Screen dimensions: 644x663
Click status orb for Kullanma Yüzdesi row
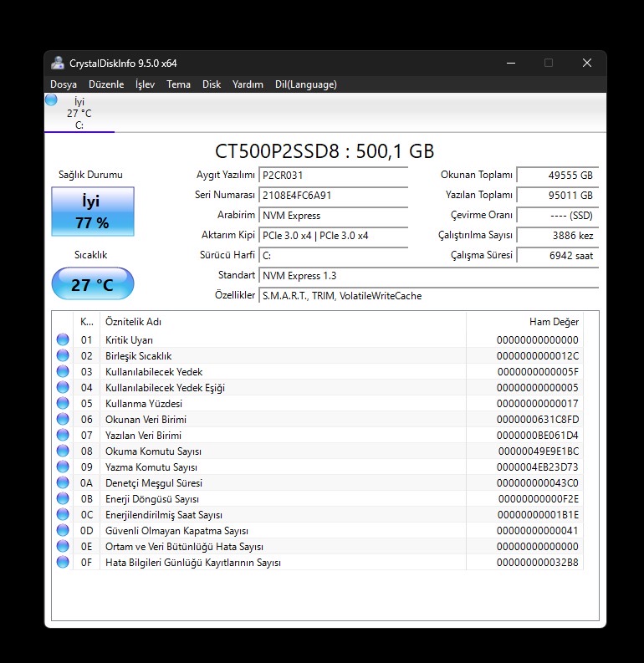pyautogui.click(x=63, y=403)
